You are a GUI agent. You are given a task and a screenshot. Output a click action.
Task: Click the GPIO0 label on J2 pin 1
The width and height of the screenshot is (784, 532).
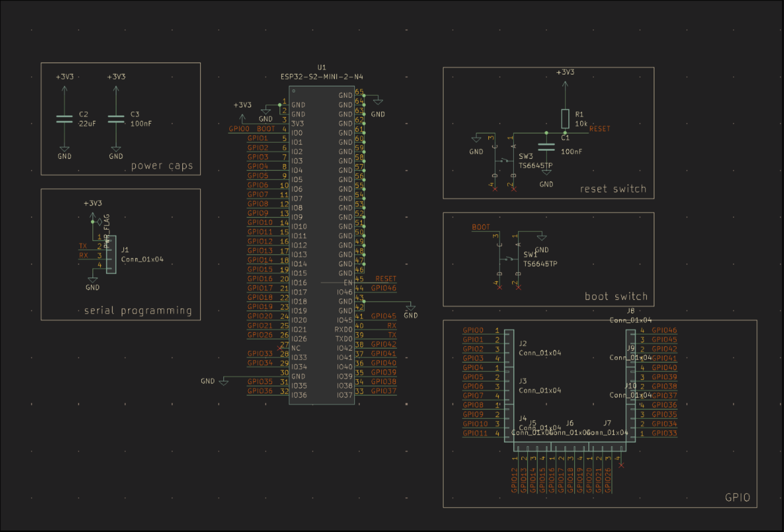(473, 330)
